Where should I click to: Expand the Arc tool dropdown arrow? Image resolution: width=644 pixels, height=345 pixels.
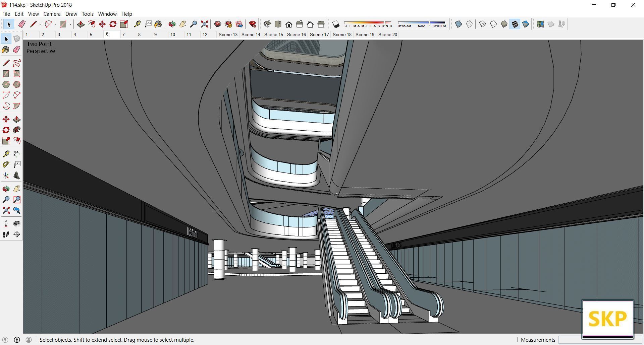55,24
